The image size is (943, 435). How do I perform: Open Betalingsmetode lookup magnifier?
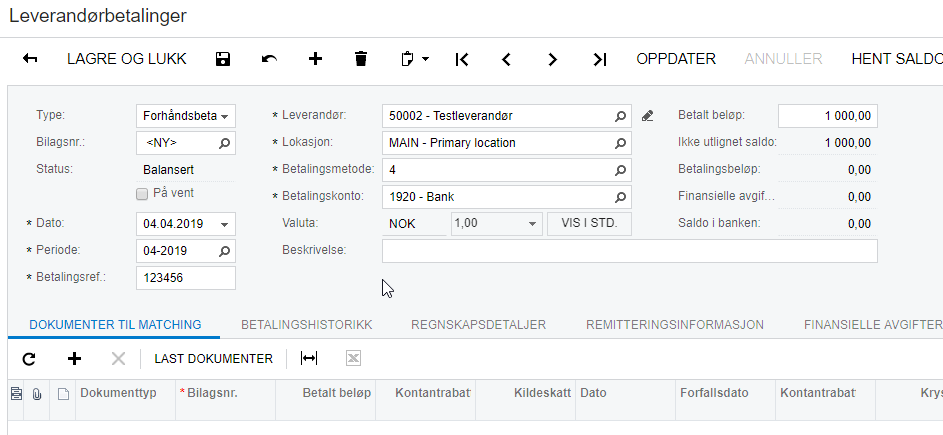tap(620, 170)
